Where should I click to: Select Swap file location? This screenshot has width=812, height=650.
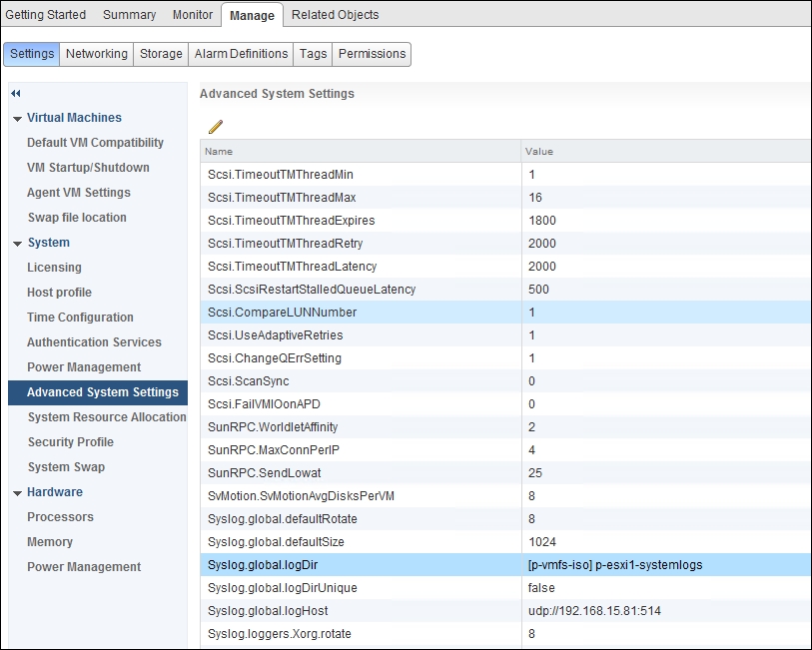77,218
